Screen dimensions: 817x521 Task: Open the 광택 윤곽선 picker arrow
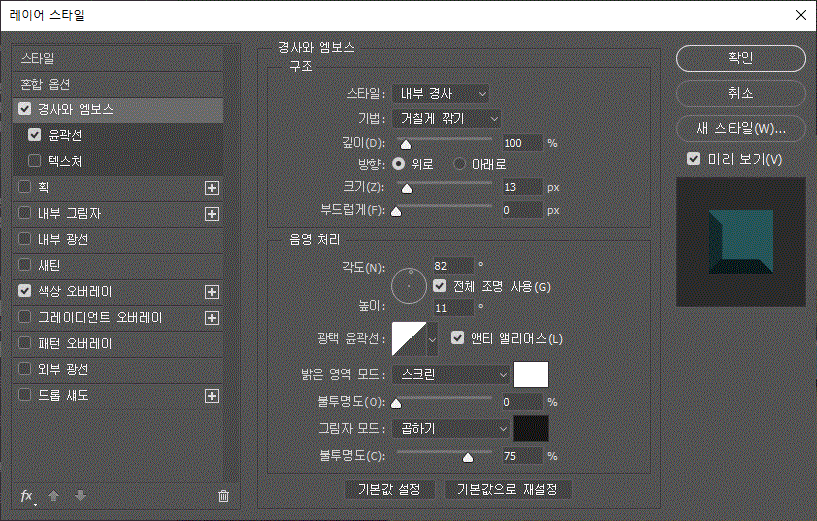[x=432, y=339]
